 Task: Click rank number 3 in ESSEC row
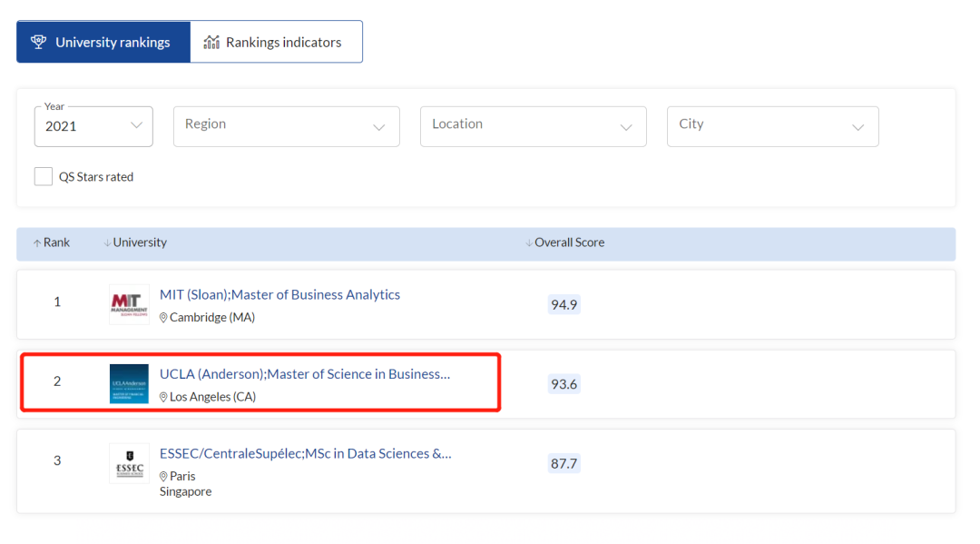tap(57, 460)
